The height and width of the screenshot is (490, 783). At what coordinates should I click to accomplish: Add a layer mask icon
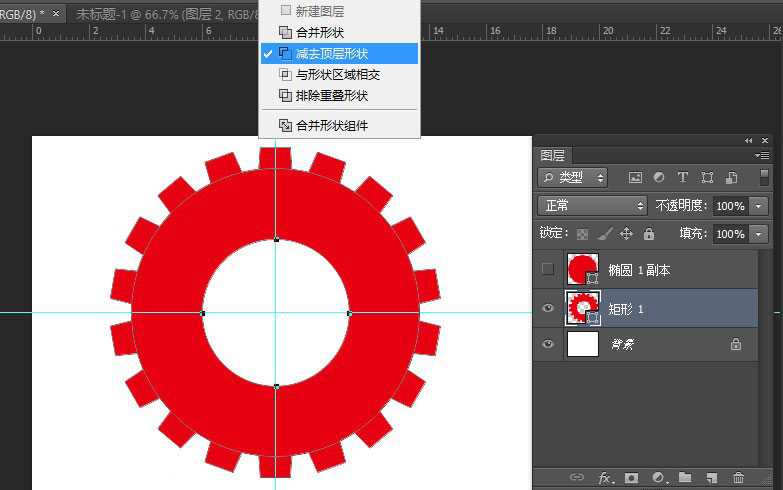[x=632, y=479]
